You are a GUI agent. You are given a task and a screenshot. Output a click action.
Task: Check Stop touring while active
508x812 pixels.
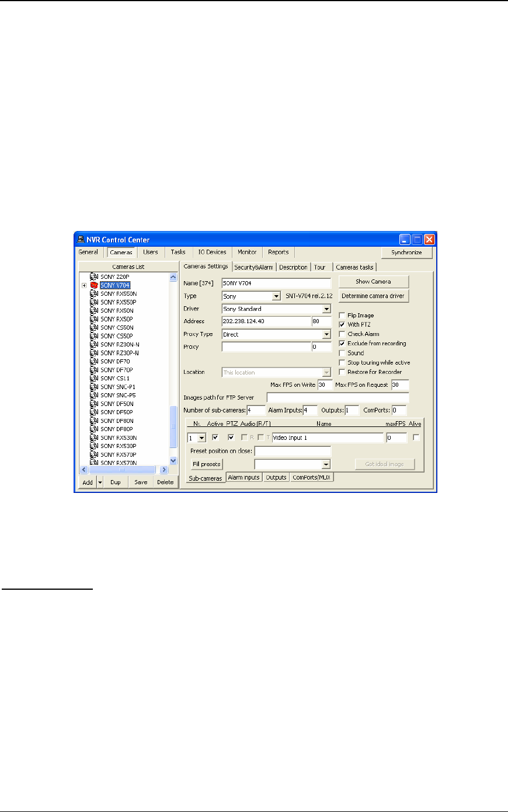coord(342,362)
